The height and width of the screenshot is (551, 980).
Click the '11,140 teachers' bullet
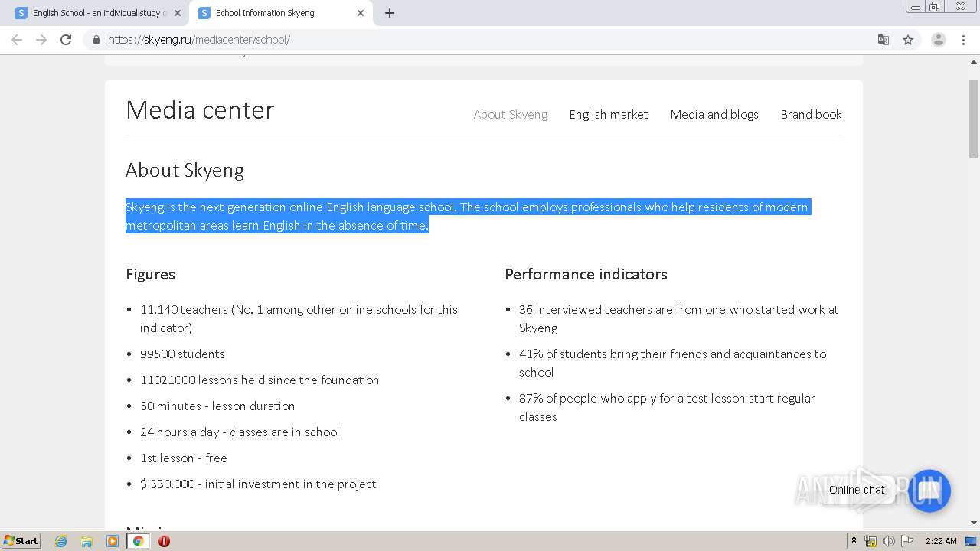[299, 319]
